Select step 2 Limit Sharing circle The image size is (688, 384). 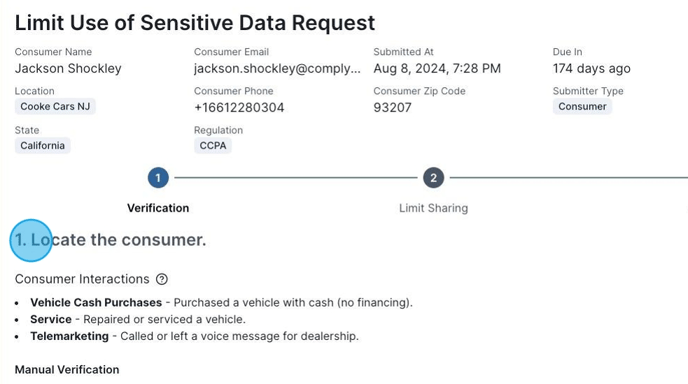[x=434, y=178]
